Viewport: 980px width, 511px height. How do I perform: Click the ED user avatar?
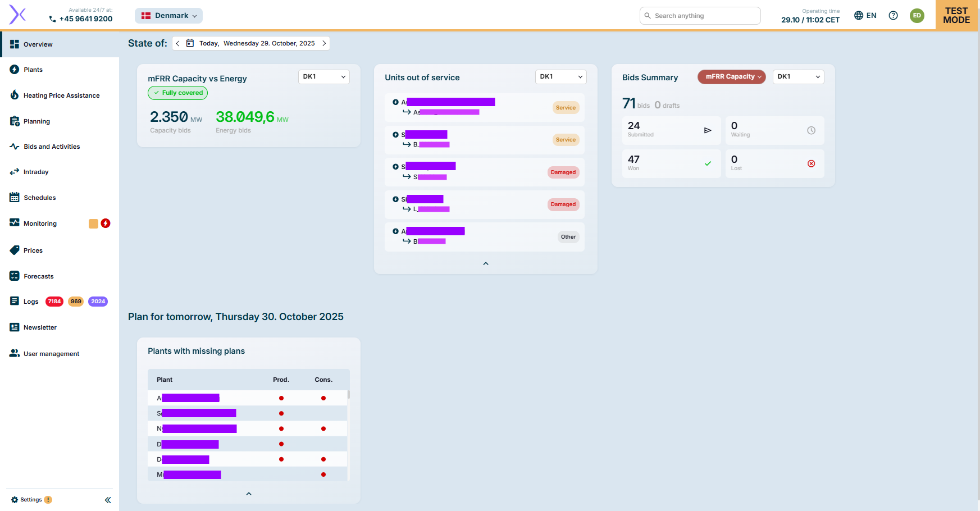(917, 16)
